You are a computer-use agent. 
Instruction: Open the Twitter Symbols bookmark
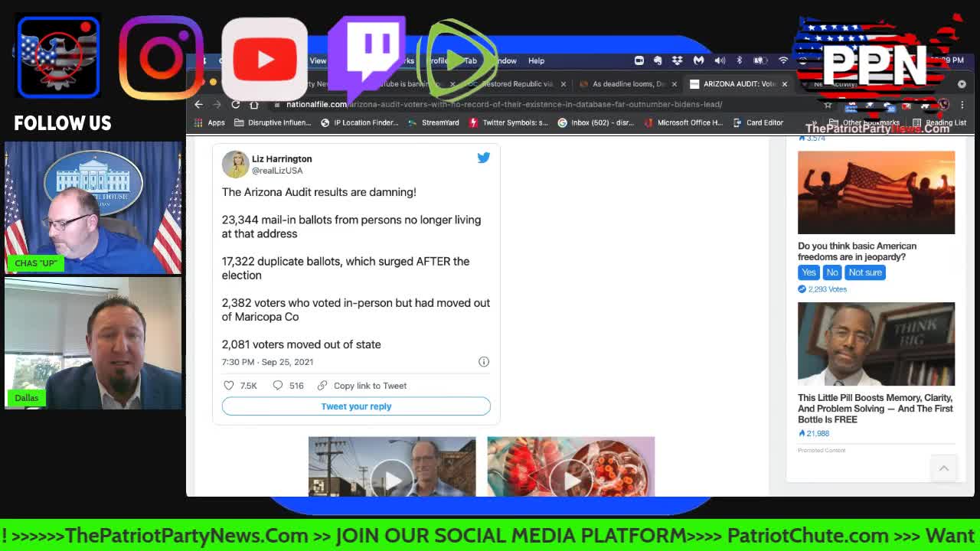click(x=508, y=122)
